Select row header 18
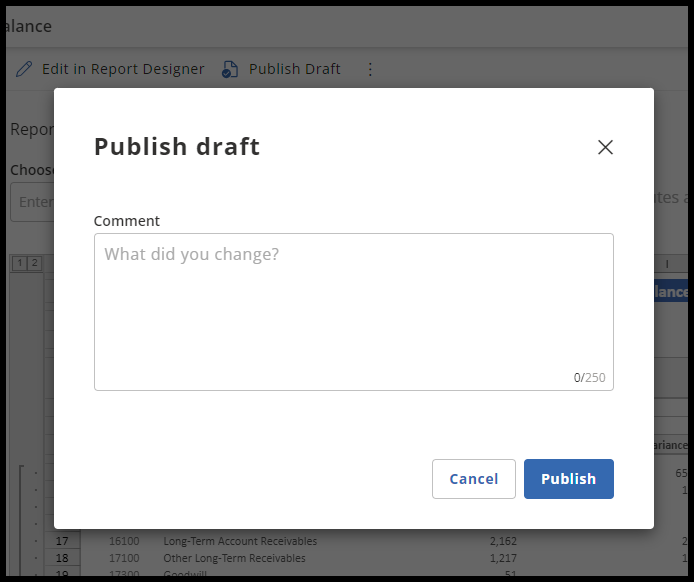The width and height of the screenshot is (694, 582). pyautogui.click(x=62, y=558)
